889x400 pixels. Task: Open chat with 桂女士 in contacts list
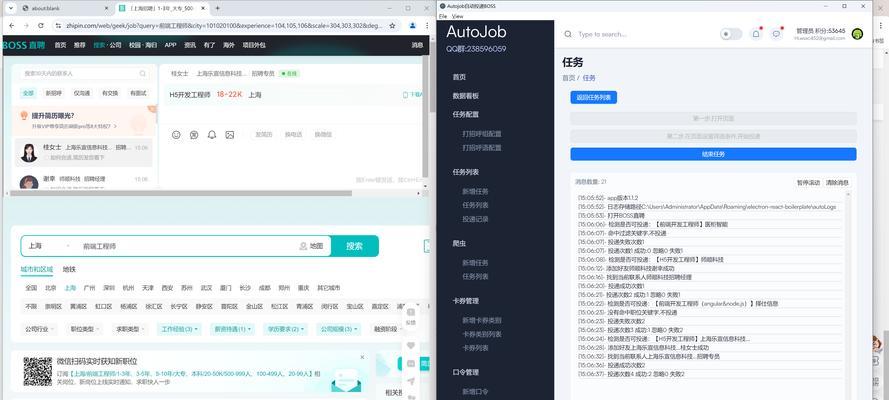[83, 152]
